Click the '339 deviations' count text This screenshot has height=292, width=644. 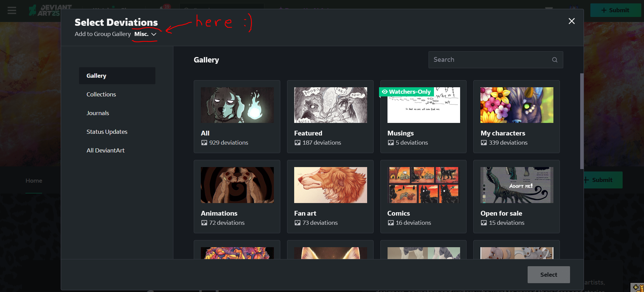coord(508,143)
